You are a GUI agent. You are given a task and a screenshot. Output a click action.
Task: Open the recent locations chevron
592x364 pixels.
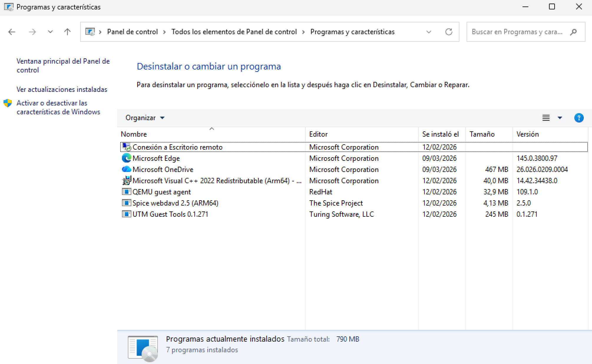(50, 32)
